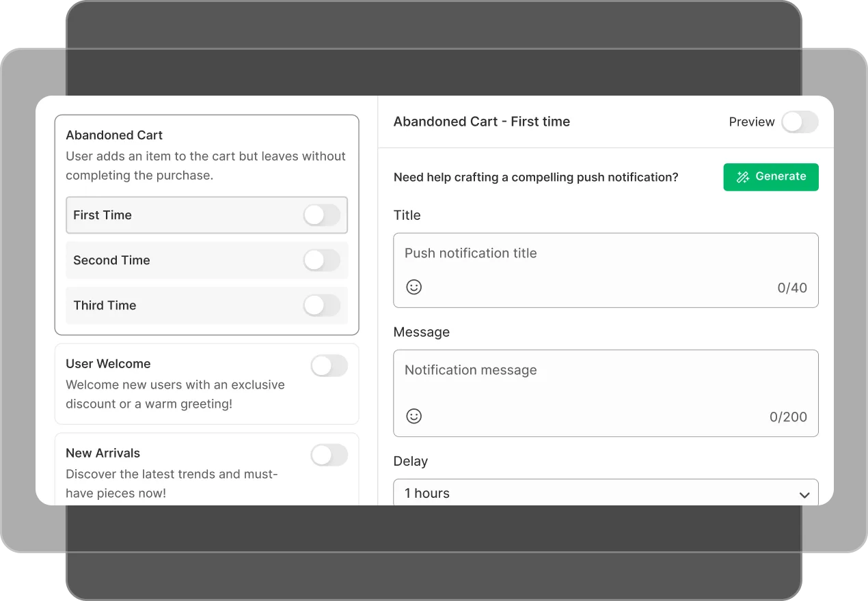Click the magic wand icon on Generate button
Screen dimensions: 868x601
click(742, 177)
